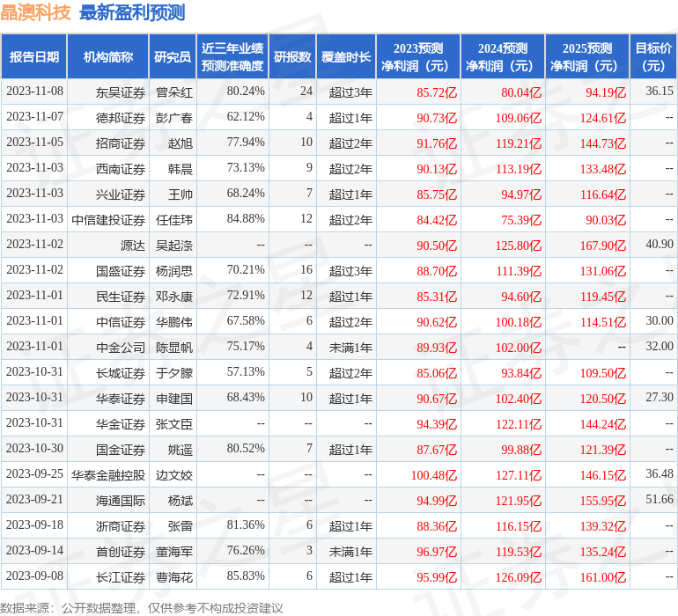This screenshot has height=616, width=678.
Task: Click 2023 profit forecast 85.72亿
Action: 437,92
